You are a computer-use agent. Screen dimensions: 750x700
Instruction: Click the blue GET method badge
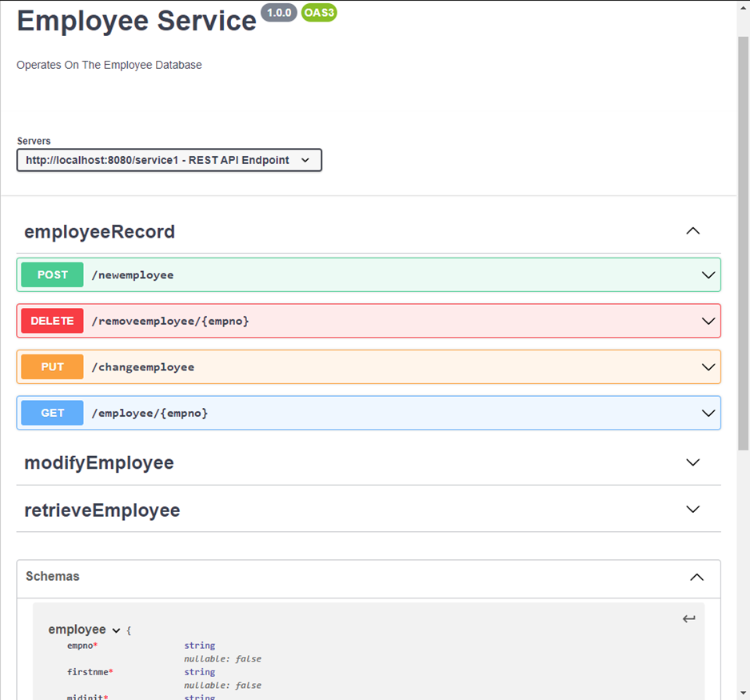[52, 413]
